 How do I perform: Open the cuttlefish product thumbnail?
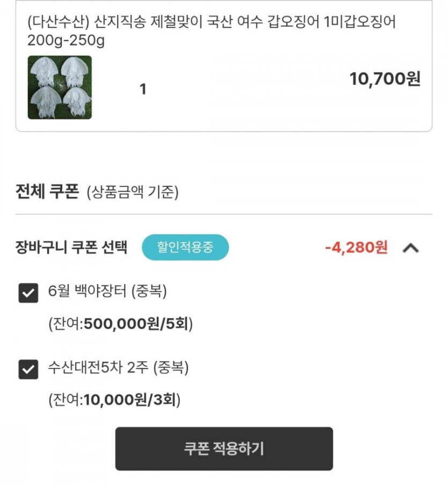click(x=60, y=87)
